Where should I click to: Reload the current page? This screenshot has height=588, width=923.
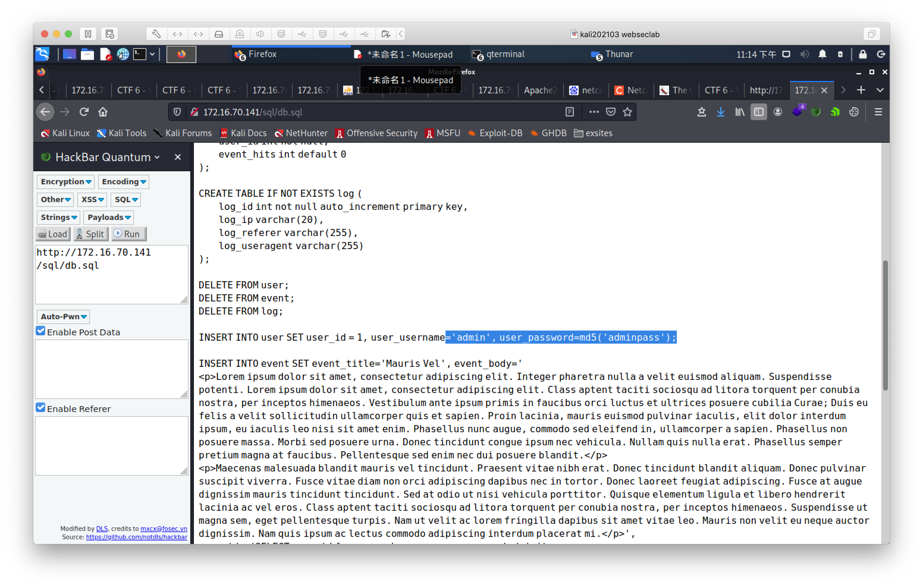(x=84, y=112)
